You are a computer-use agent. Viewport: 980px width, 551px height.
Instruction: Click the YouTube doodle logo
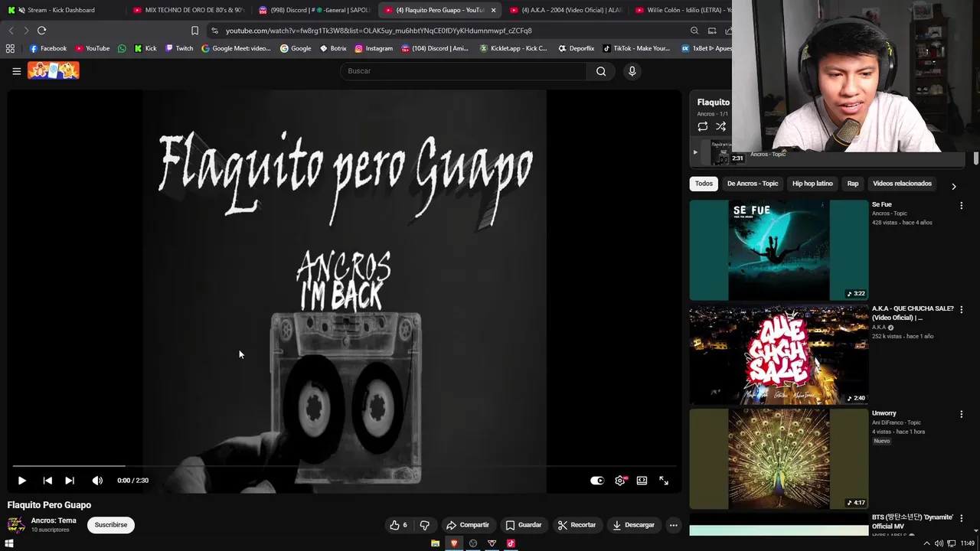click(54, 70)
